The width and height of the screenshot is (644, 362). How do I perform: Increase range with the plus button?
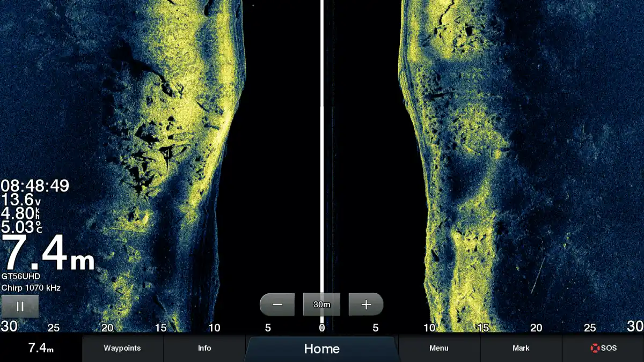(x=366, y=305)
